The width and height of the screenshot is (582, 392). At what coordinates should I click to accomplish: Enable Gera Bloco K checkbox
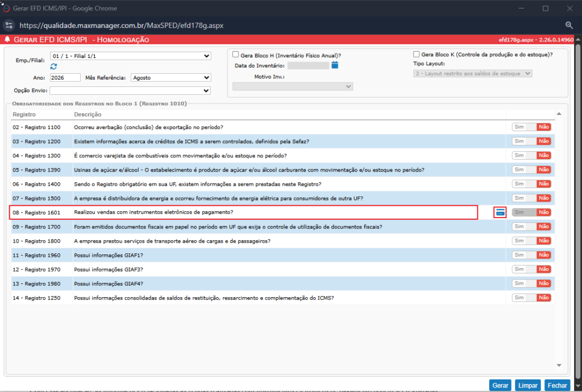pyautogui.click(x=416, y=54)
